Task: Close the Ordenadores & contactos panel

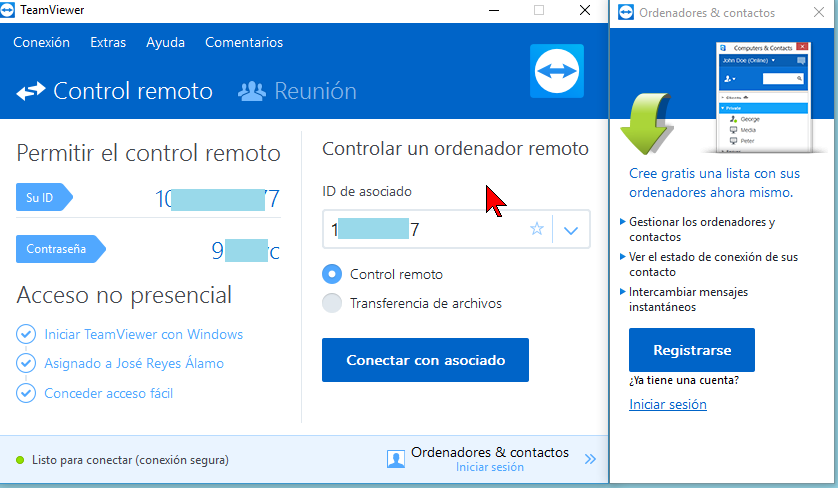Action: [819, 12]
